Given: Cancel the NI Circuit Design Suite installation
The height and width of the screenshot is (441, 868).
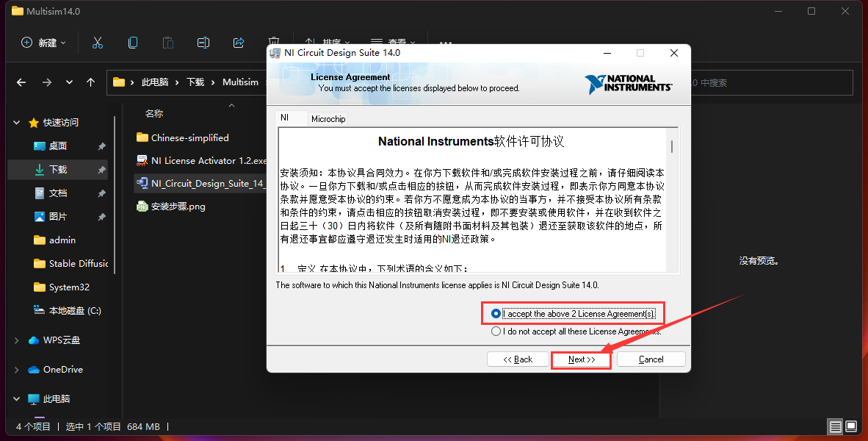Looking at the screenshot, I should pos(651,359).
